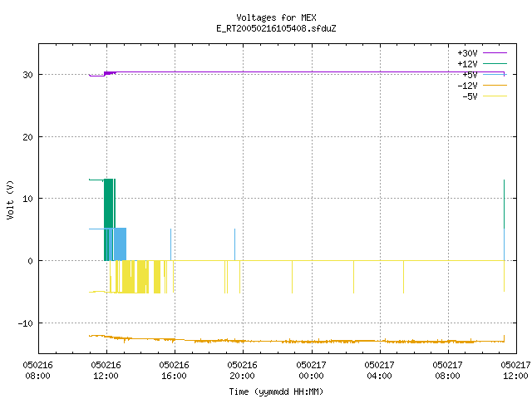Click the 'Volt (V)' y-axis label

(10, 199)
